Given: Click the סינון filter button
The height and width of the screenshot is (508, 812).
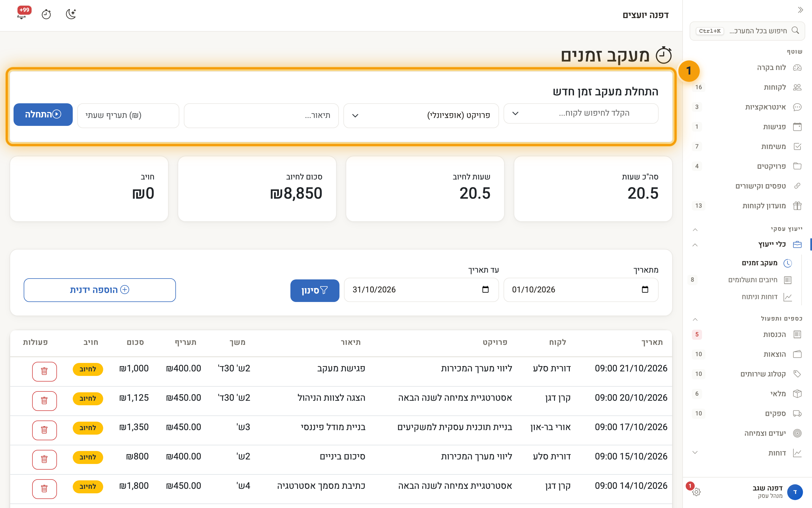Looking at the screenshot, I should point(315,291).
